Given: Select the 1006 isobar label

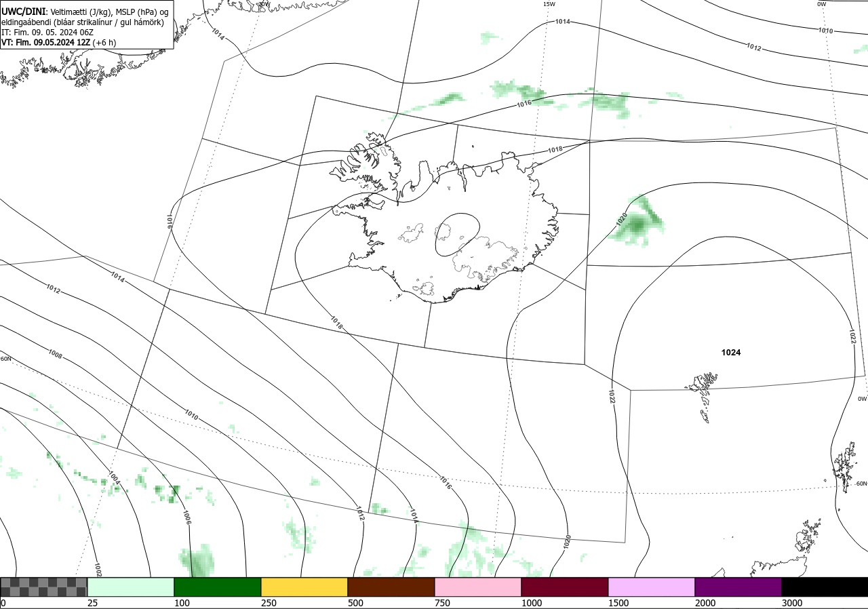Looking at the screenshot, I should (186, 517).
